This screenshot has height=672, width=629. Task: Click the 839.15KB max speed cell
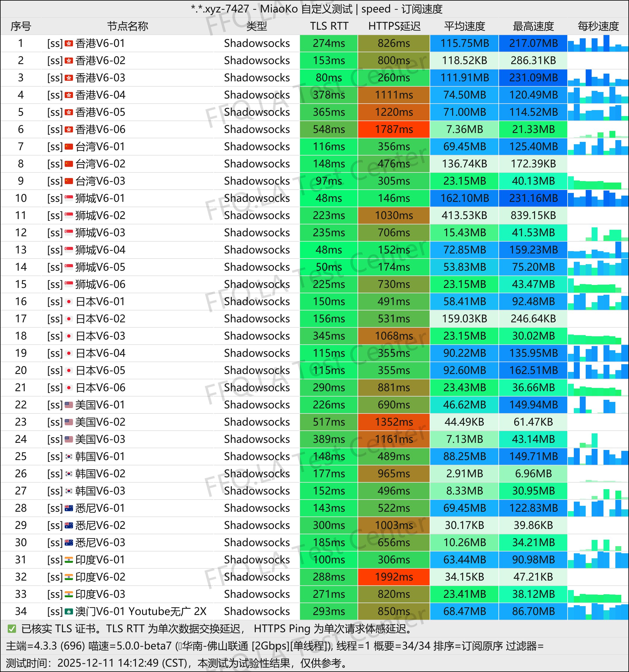pos(533,215)
